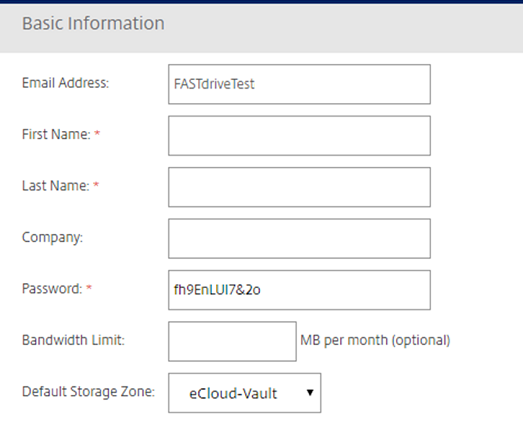
Task: Click the Email Address input field
Action: pos(299,84)
